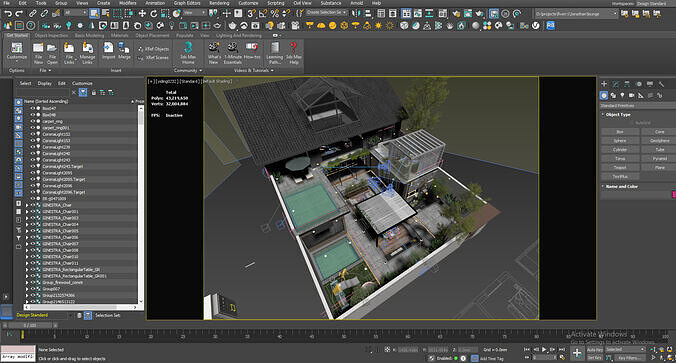Choose the Select and Move tool
676x363 pixels.
point(142,14)
